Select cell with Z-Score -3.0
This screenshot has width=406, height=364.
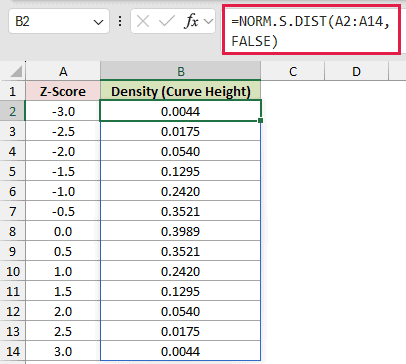(63, 111)
